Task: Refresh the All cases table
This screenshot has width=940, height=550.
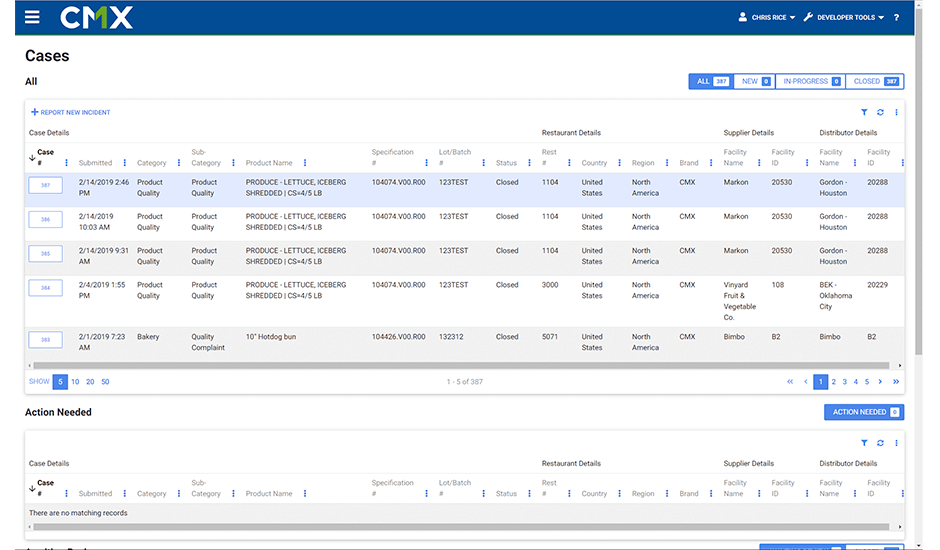Action: point(880,113)
